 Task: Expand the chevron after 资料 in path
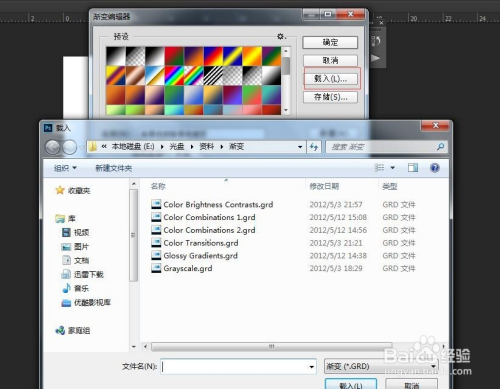tap(221, 147)
